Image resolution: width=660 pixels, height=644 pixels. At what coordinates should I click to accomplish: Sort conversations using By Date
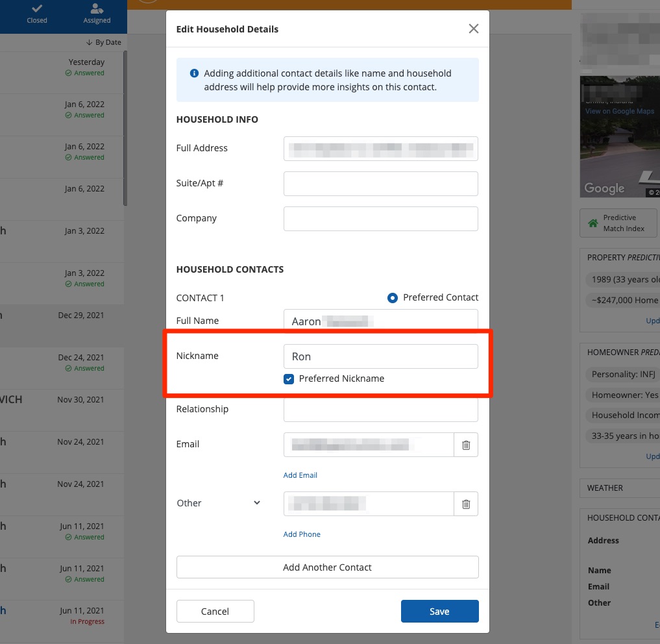[x=103, y=42]
